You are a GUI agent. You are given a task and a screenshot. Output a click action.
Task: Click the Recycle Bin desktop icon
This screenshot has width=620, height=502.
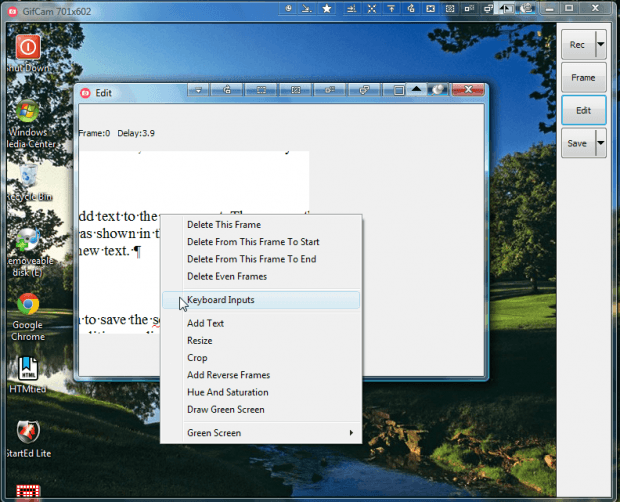coord(29,177)
